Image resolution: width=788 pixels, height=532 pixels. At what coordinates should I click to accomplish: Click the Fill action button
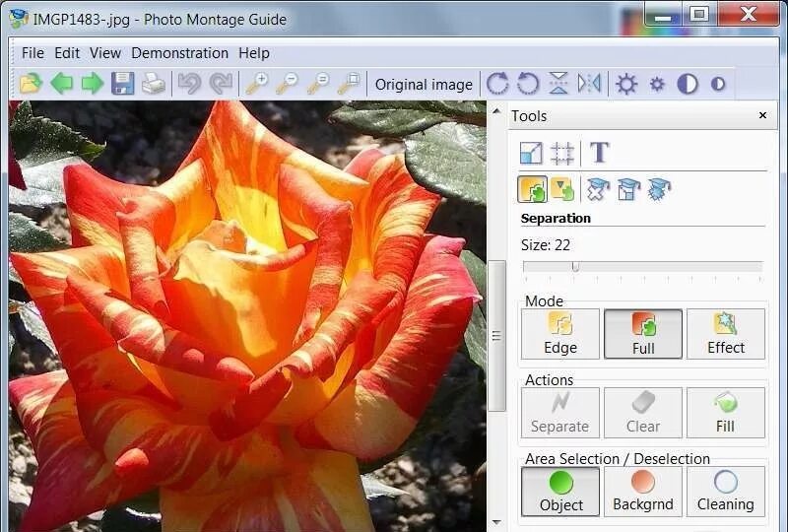(x=726, y=413)
